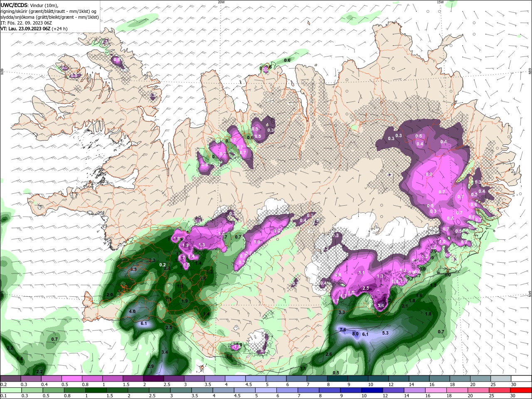The image size is (532, 399).
Task: Click the precipitation value '2.6' on the map
Action: pos(329,354)
